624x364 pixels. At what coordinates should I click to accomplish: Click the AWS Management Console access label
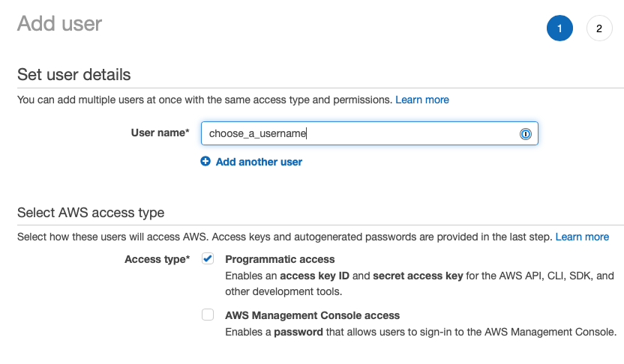(312, 316)
